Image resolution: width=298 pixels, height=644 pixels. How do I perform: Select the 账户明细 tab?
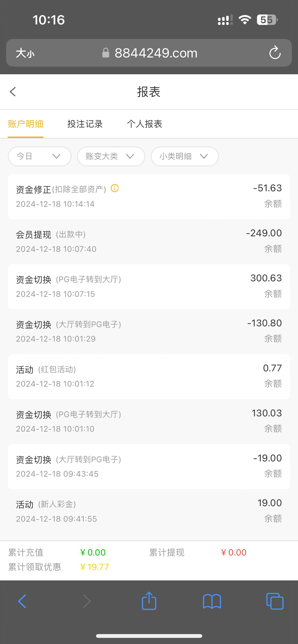point(25,124)
